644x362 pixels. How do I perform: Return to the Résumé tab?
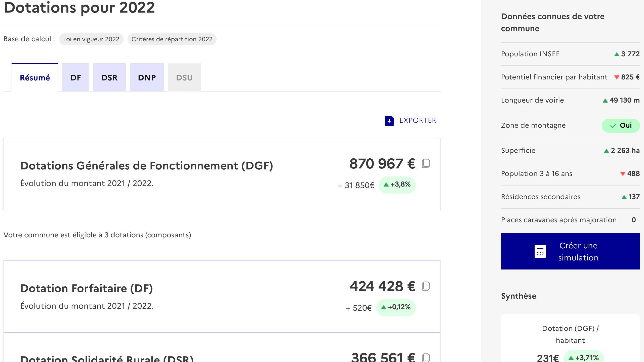click(x=35, y=77)
